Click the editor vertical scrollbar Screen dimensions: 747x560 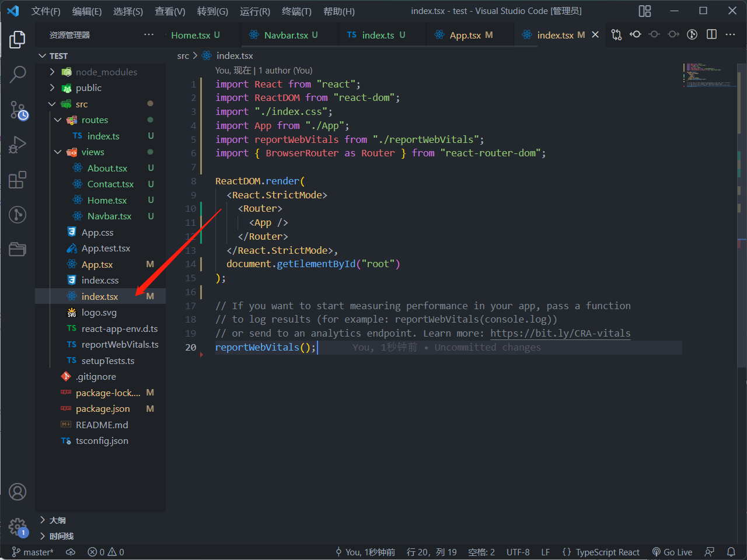742,215
